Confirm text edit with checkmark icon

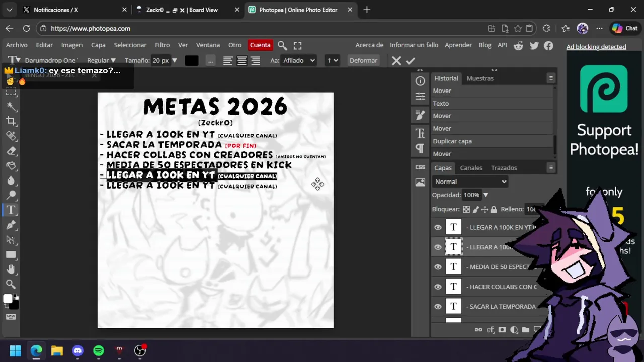coord(411,61)
